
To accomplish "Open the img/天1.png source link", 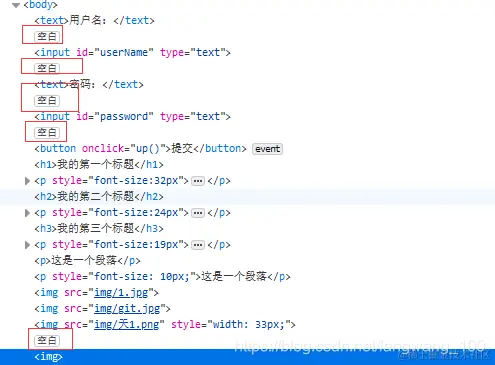I will 127,325.
